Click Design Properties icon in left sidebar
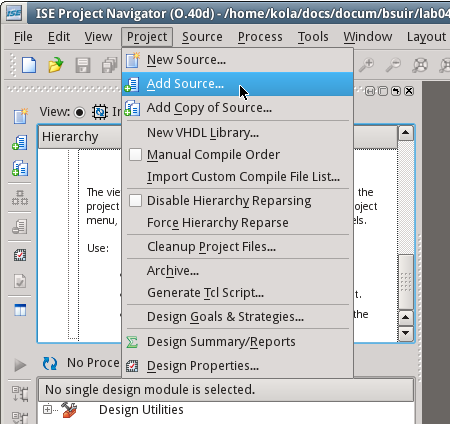 (20, 255)
